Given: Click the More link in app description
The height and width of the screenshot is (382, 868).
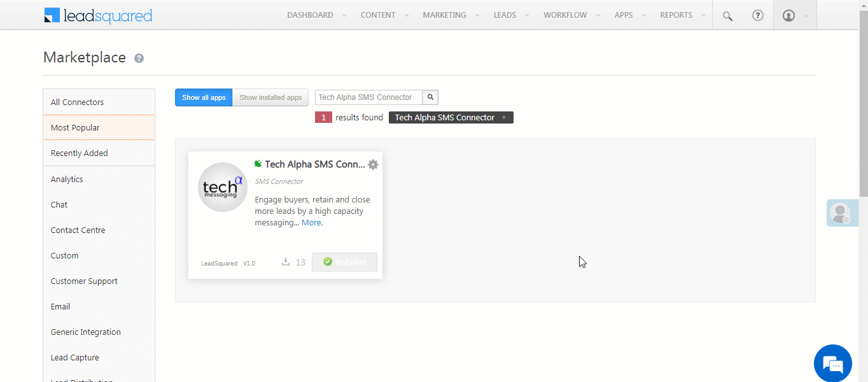Looking at the screenshot, I should click(x=312, y=223).
